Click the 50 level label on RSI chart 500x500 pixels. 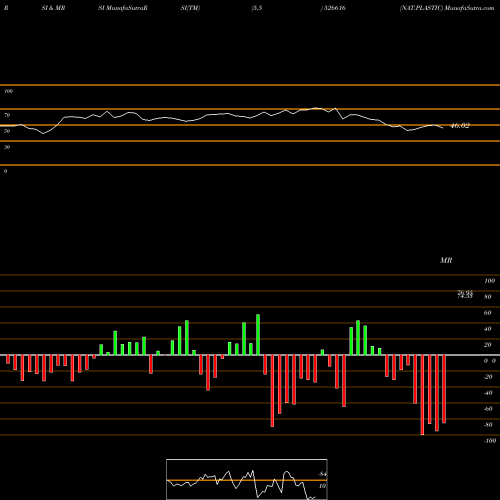click(x=7, y=131)
